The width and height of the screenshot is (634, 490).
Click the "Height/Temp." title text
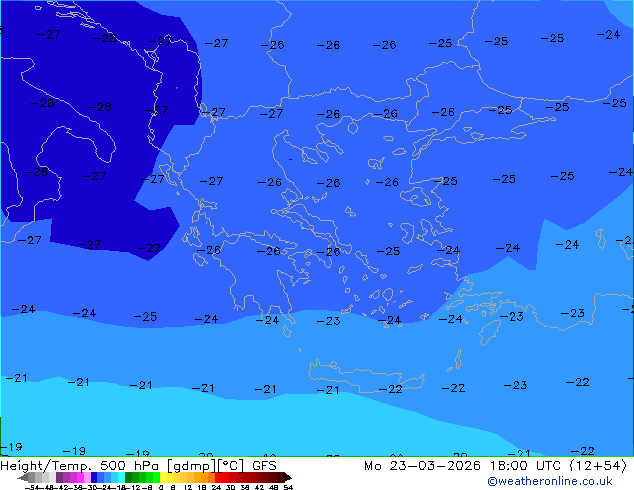(x=47, y=466)
